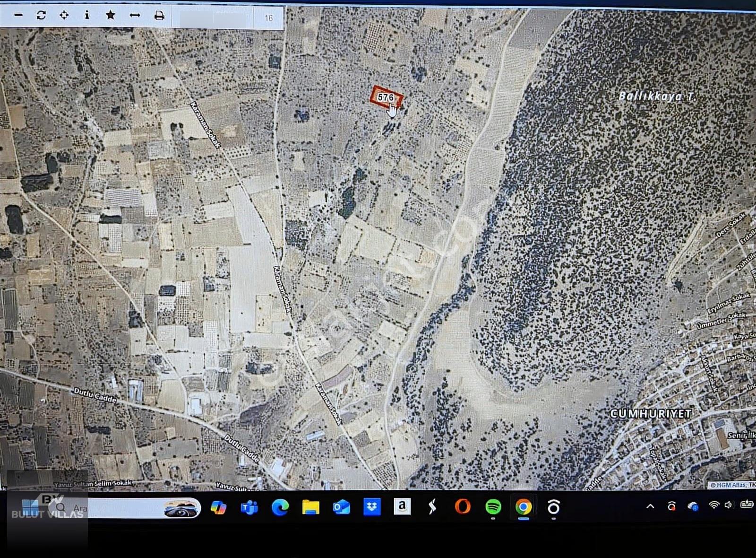Click the red tray icon beside the chevron
756x558 pixels.
pyautogui.click(x=671, y=506)
